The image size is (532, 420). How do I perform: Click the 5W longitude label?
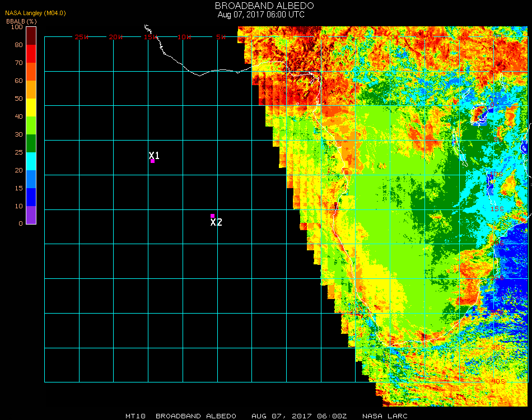pyautogui.click(x=221, y=37)
